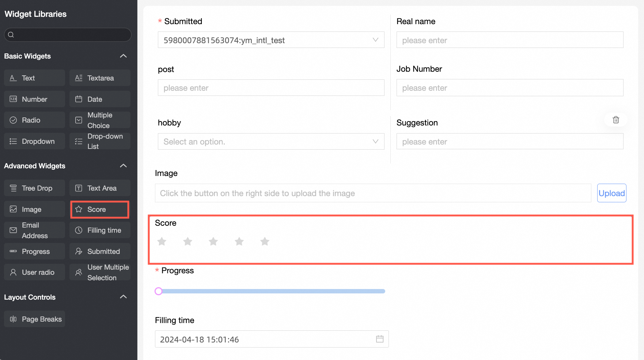Rate with the fifth Score star
This screenshot has width=644, height=360.
coord(265,241)
